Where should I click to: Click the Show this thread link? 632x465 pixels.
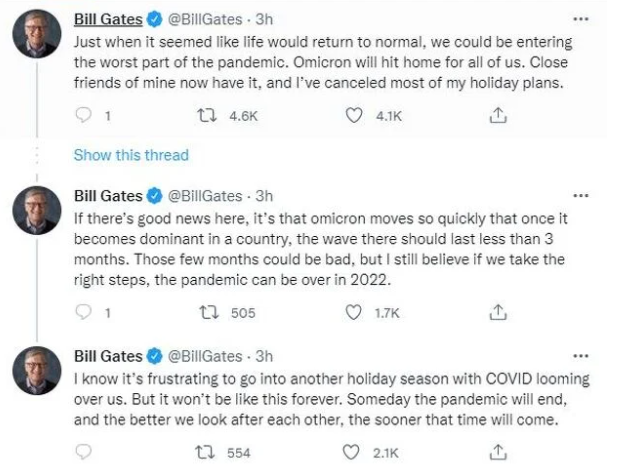pos(131,155)
